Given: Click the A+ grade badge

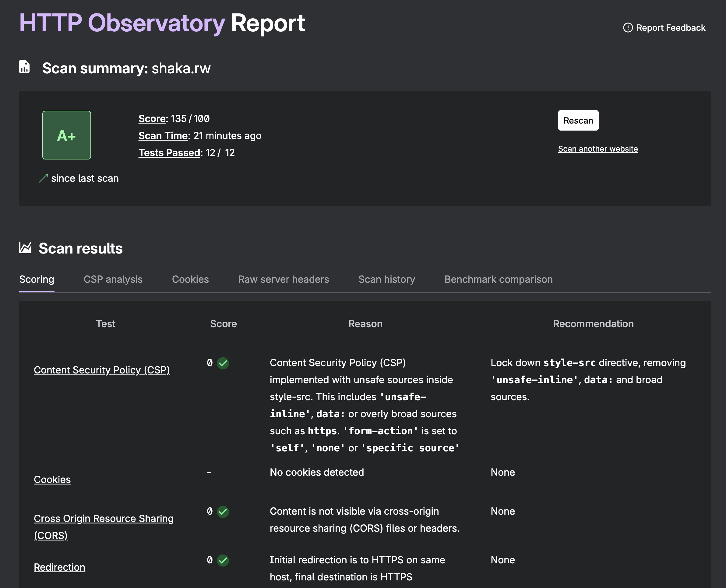Looking at the screenshot, I should pyautogui.click(x=66, y=135).
